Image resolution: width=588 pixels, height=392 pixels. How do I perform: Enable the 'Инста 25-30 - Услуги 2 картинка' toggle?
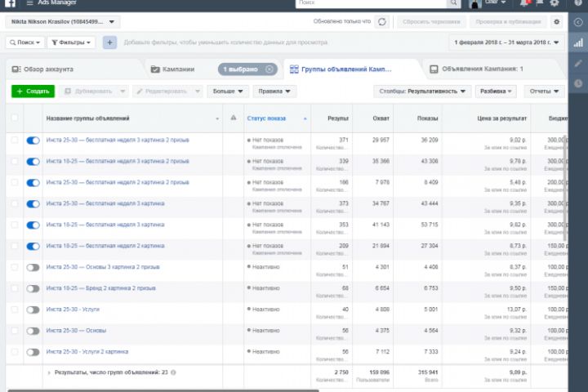click(x=33, y=352)
